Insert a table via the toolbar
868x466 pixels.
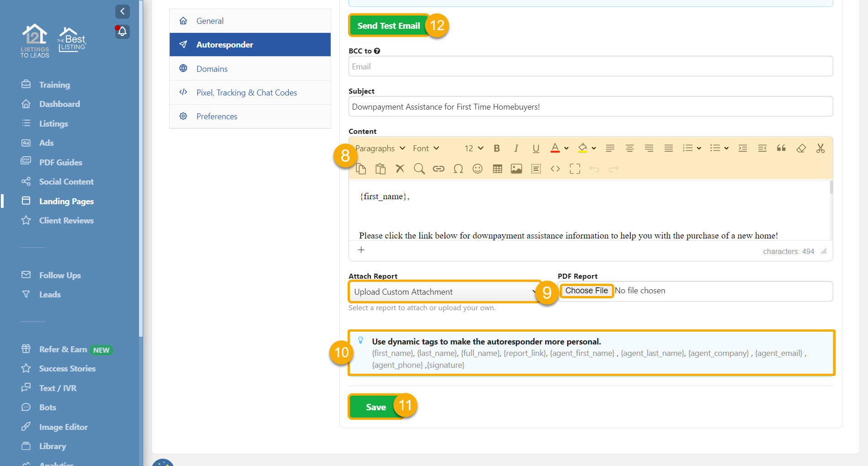click(497, 169)
